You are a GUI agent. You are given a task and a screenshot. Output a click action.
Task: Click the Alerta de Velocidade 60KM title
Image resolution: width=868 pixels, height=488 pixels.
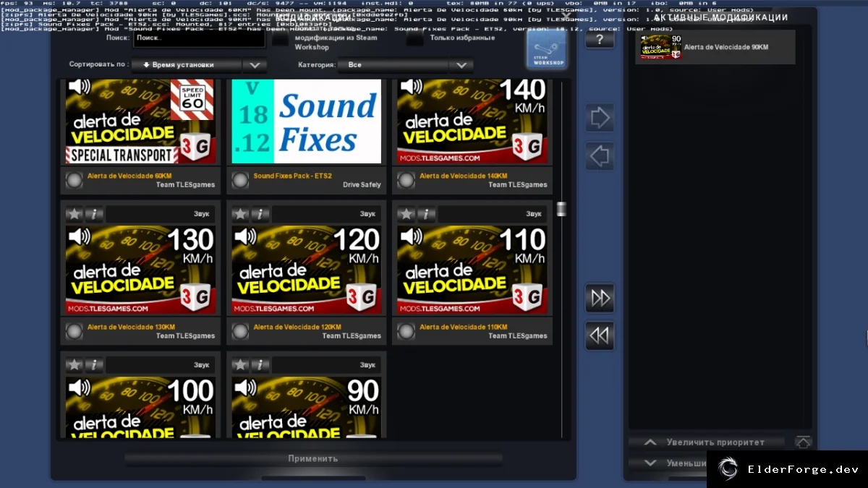(x=129, y=176)
